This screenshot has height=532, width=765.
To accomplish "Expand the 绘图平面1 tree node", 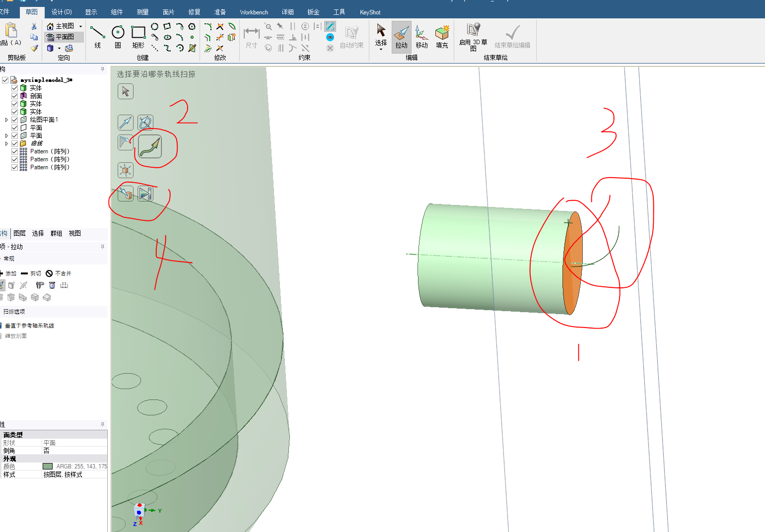I will (x=6, y=119).
